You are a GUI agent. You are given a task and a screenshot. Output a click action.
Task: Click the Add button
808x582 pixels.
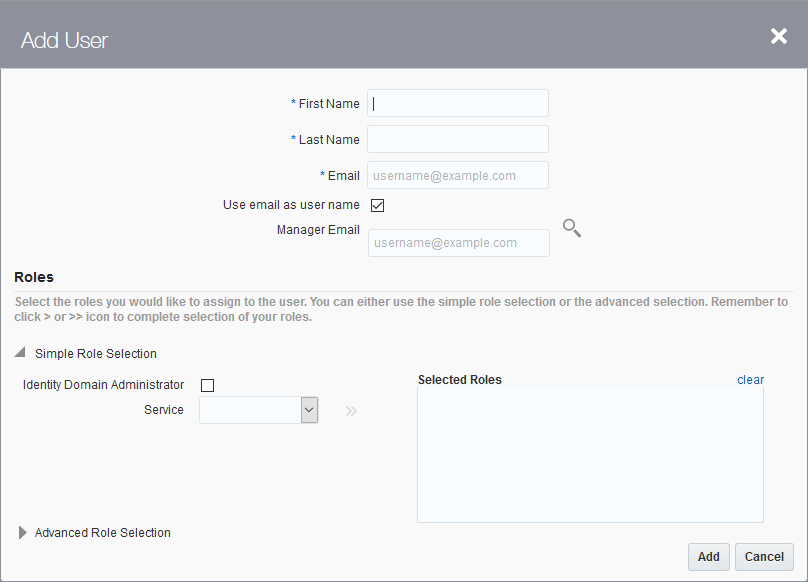pos(708,557)
